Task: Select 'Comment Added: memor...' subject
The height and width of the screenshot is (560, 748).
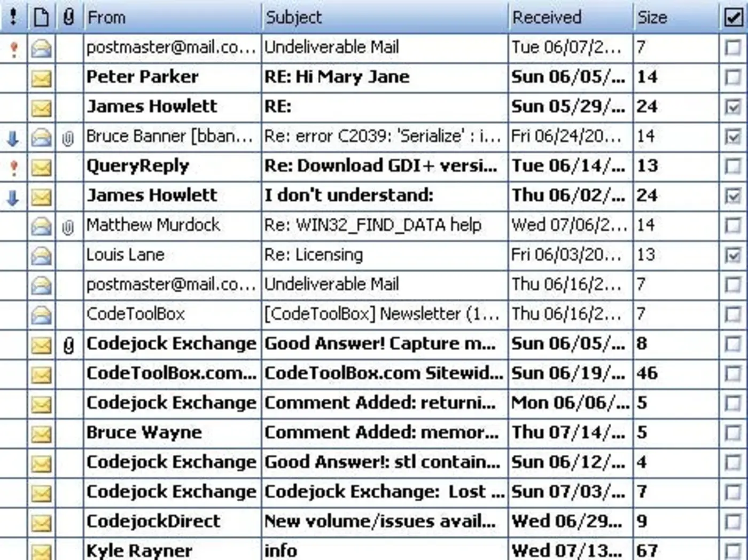Action: point(381,432)
